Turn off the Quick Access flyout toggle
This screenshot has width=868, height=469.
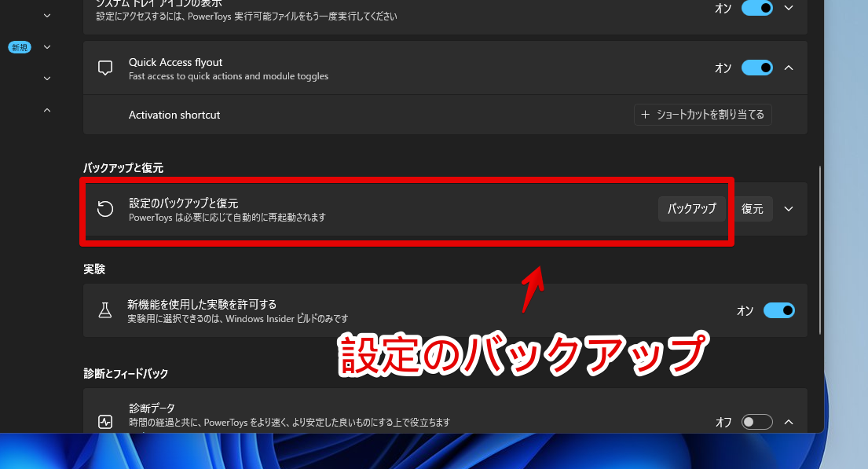756,68
